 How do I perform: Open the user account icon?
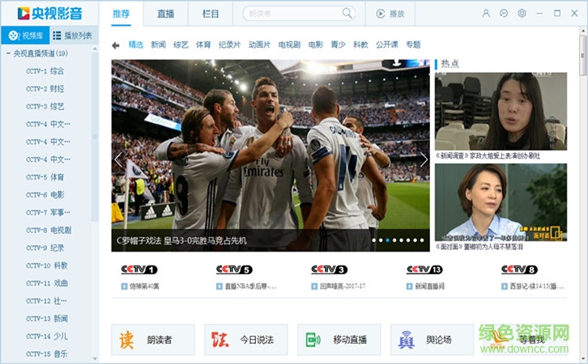[x=486, y=14]
